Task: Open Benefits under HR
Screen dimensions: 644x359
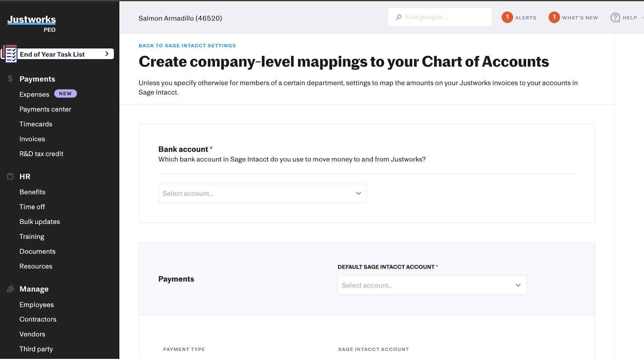Action: (x=32, y=192)
